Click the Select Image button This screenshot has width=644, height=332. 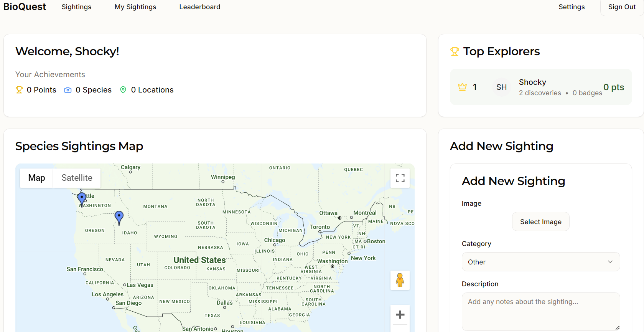(x=541, y=221)
